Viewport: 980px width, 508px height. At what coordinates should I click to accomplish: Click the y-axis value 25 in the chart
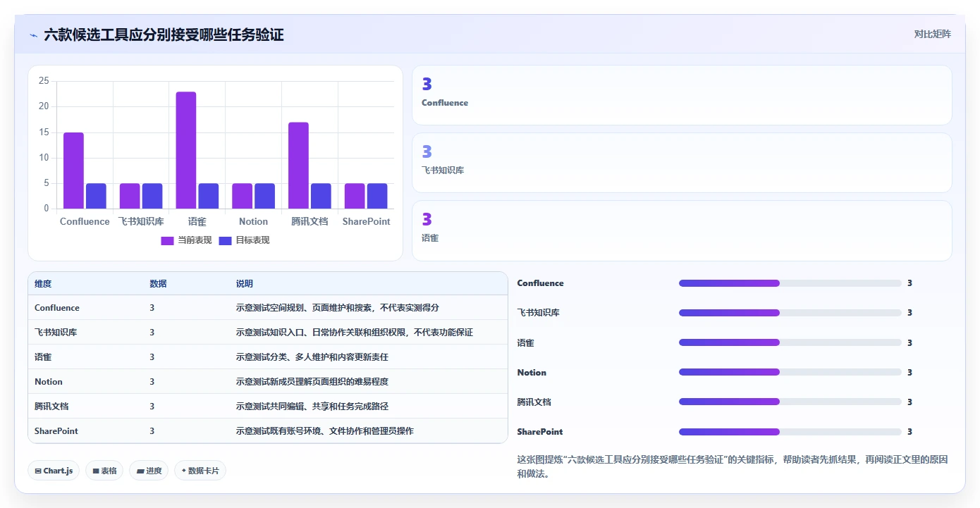click(44, 81)
